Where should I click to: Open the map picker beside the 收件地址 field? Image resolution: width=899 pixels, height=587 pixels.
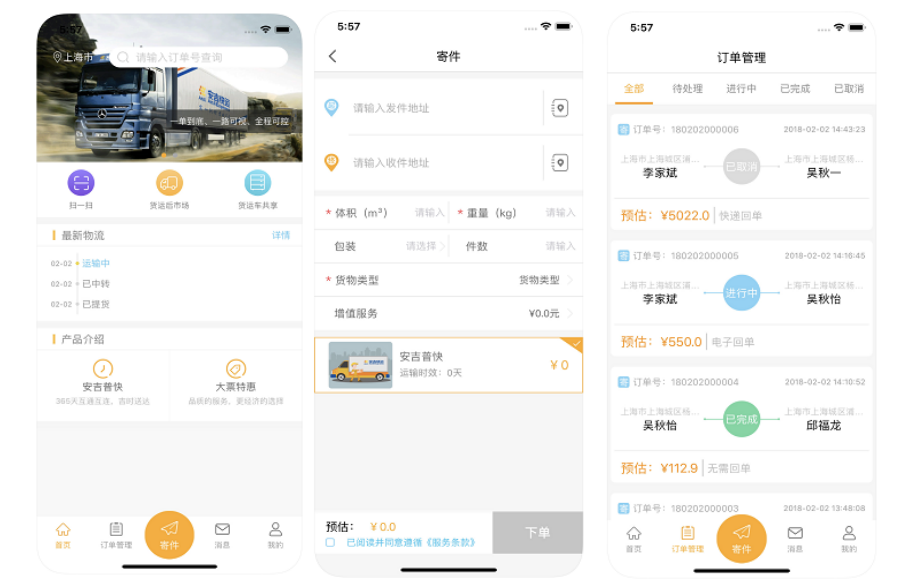tap(560, 163)
